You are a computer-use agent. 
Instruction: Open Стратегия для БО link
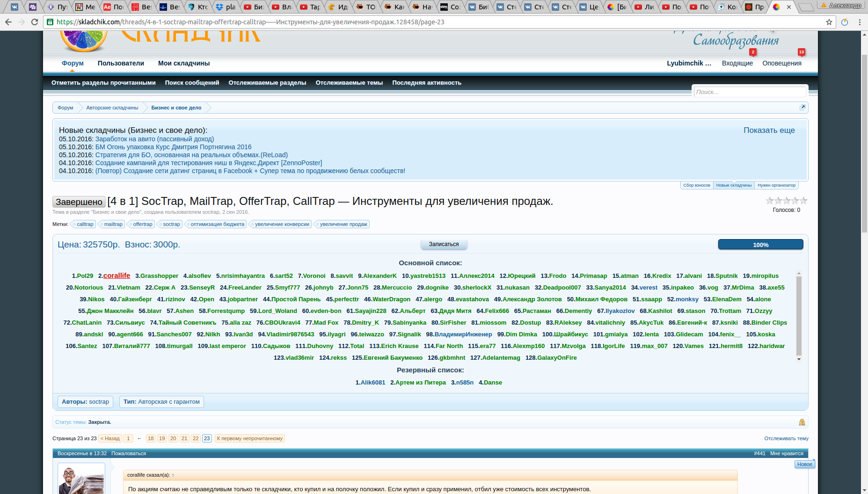point(191,155)
